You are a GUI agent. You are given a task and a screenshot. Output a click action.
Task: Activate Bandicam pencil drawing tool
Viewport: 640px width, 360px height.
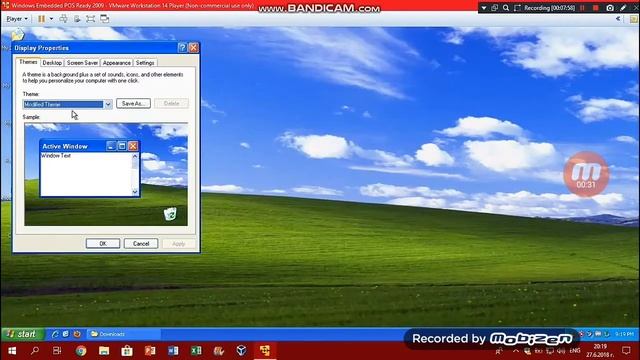[623, 8]
